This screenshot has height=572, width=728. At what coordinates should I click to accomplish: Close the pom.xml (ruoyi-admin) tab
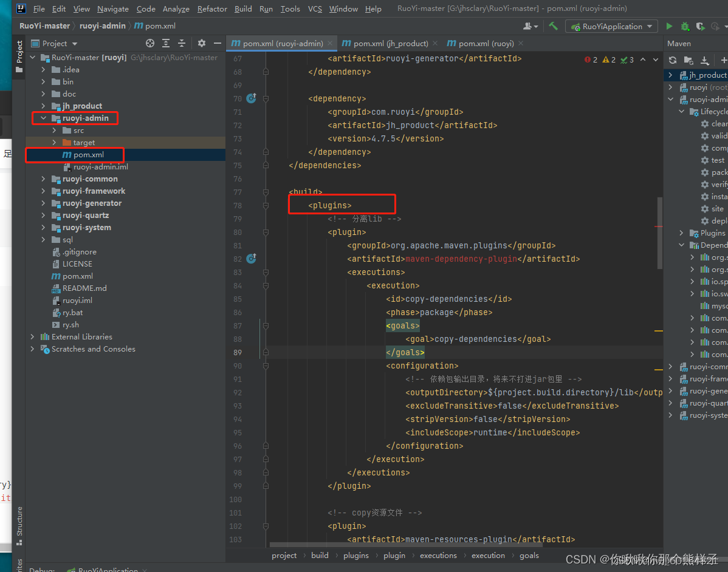pos(330,43)
